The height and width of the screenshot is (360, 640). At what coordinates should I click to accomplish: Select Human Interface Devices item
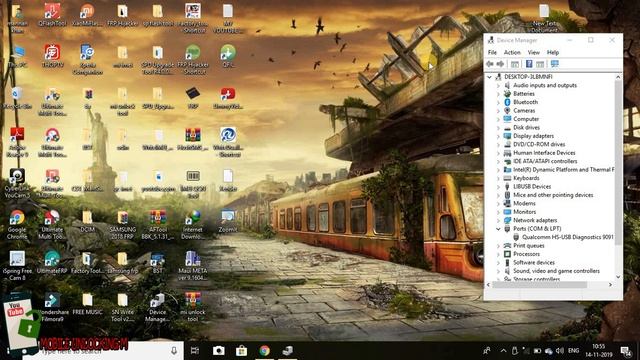click(x=544, y=153)
